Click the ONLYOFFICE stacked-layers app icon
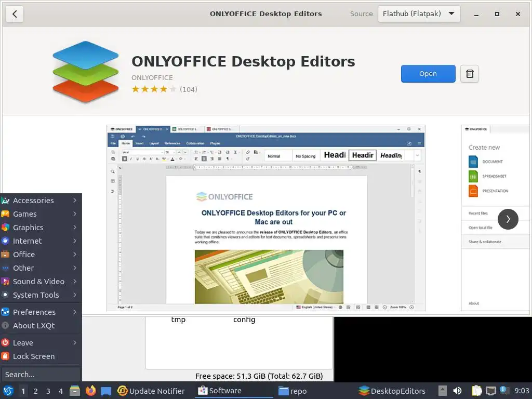Image resolution: width=532 pixels, height=399 pixels. 86,72
